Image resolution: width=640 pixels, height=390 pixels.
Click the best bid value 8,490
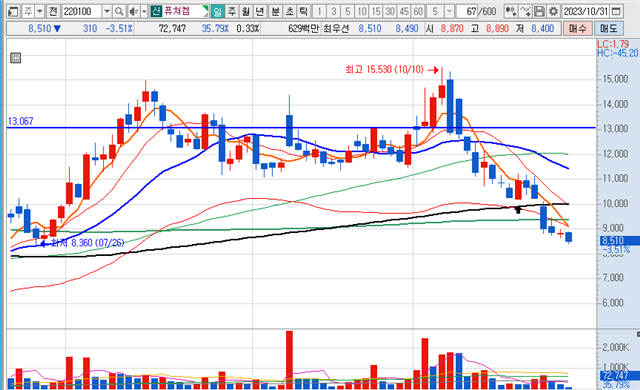[x=407, y=29]
